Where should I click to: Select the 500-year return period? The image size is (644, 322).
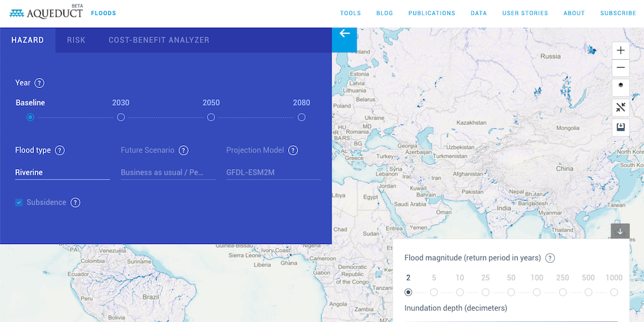click(588, 292)
